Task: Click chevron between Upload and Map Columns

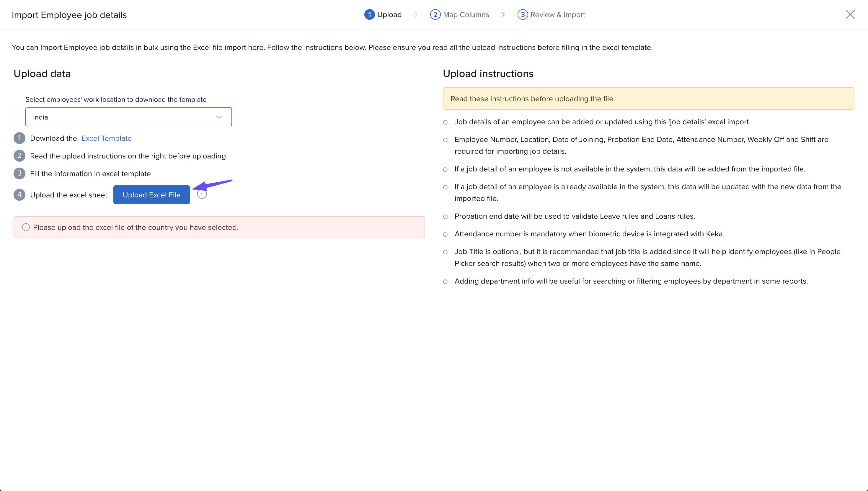Action: click(416, 14)
